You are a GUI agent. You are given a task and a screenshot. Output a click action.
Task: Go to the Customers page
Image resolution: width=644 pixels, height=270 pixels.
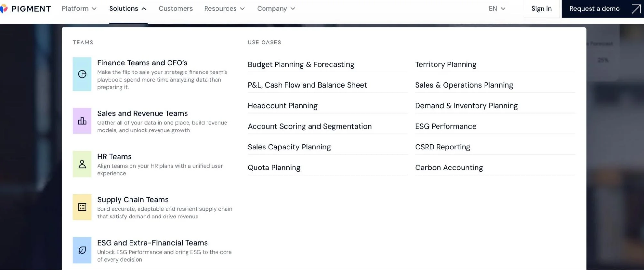point(176,9)
